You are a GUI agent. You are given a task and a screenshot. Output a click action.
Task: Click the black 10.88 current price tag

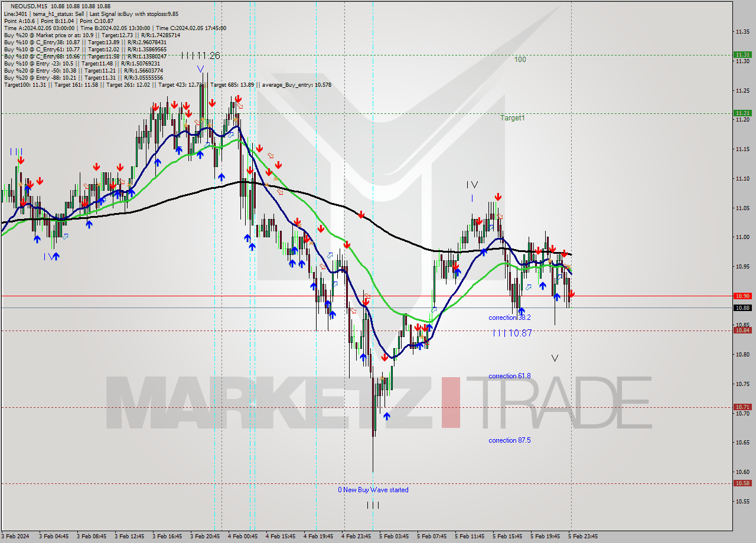click(742, 308)
